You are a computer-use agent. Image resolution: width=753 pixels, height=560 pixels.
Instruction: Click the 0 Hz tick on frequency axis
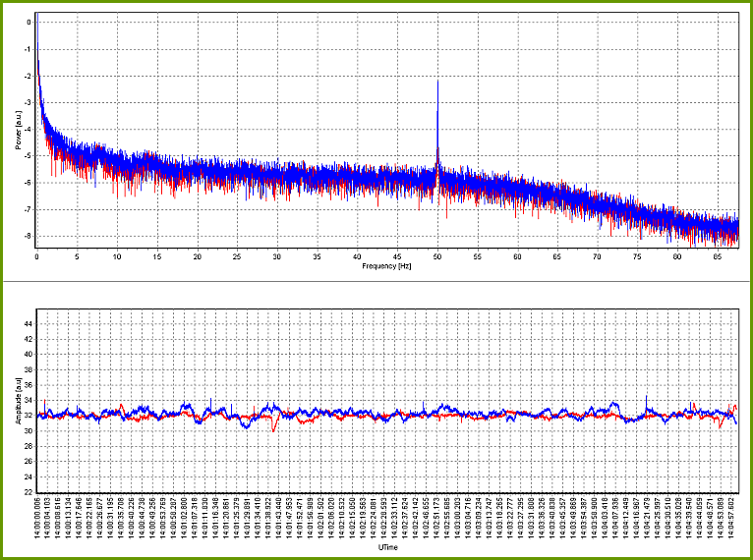point(36,256)
